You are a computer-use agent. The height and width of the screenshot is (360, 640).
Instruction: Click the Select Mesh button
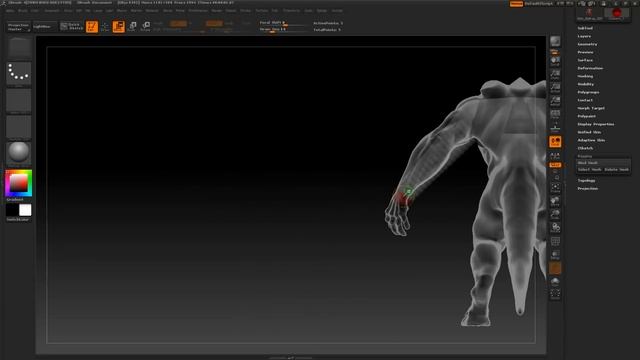[x=589, y=169]
